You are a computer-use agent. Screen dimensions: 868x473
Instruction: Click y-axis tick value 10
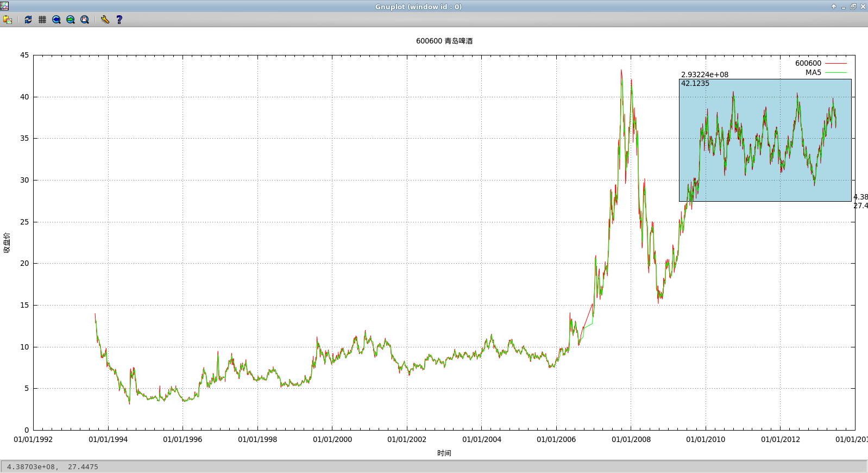[x=24, y=347]
